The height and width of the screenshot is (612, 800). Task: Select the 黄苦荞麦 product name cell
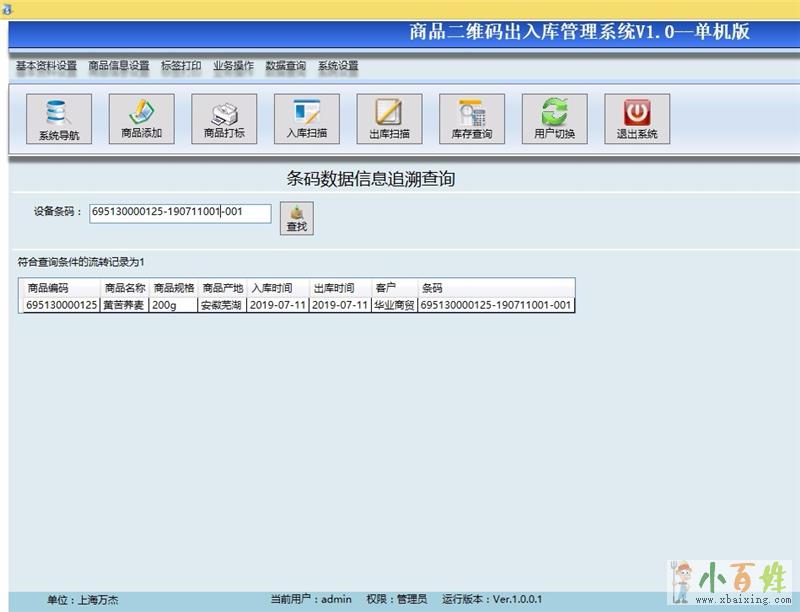point(124,305)
